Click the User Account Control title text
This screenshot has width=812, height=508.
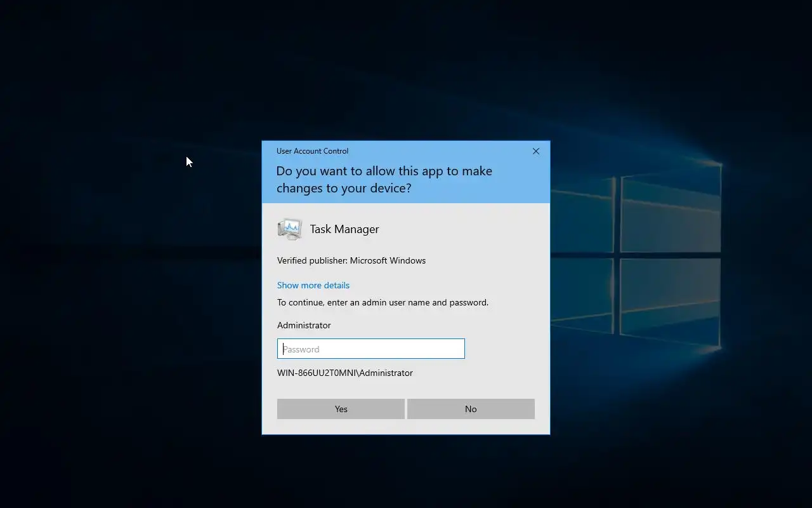coord(312,151)
